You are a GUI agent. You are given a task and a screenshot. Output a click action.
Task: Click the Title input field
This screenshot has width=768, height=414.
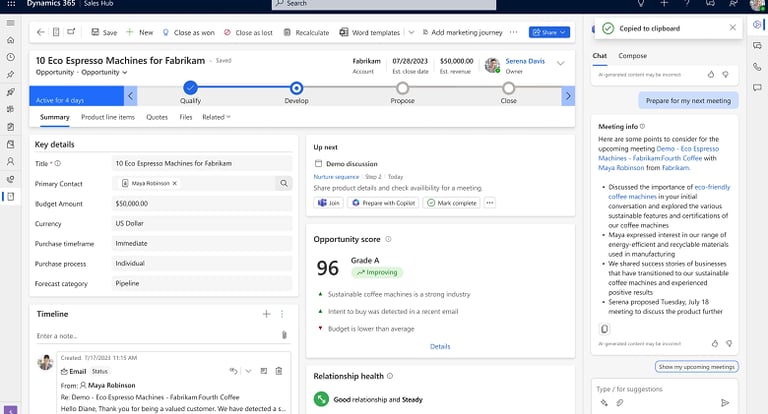click(x=202, y=163)
